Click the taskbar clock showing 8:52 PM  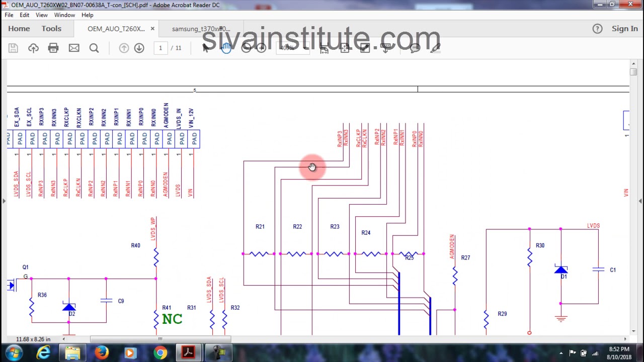point(618,353)
